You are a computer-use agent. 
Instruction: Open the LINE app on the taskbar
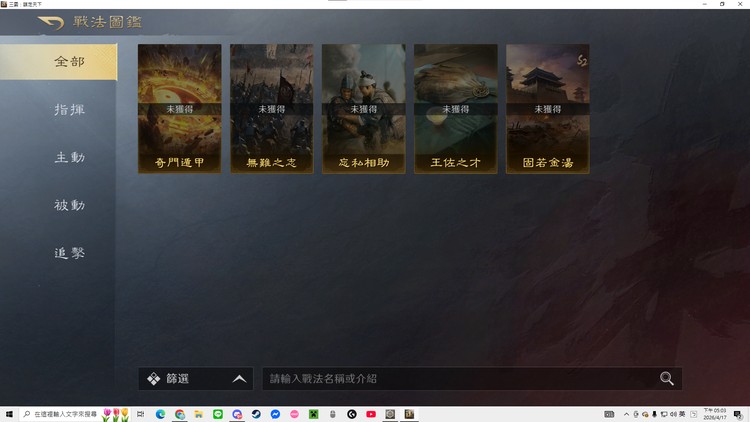(218, 414)
